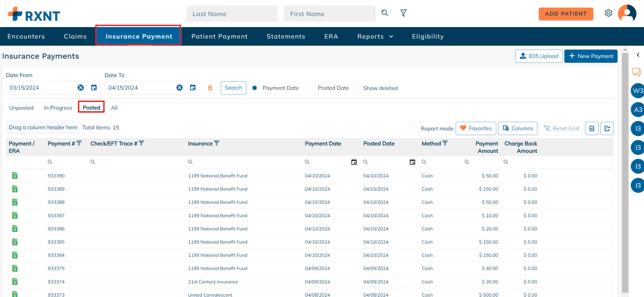The height and width of the screenshot is (297, 644).
Task: Create a New Payment
Action: [x=591, y=56]
